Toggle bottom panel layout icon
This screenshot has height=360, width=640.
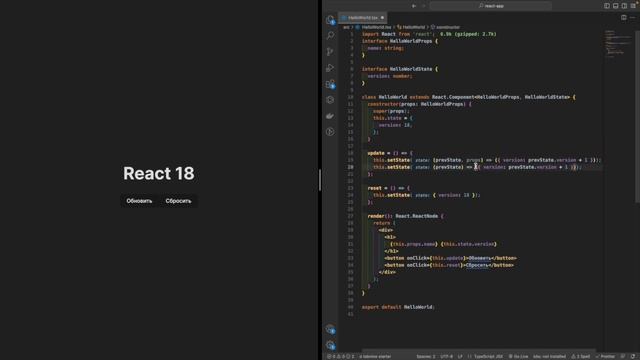click(616, 6)
